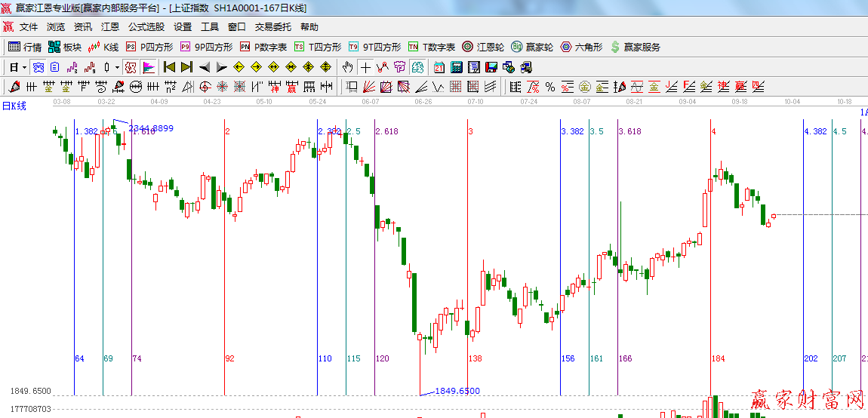The image size is (868, 418).
Task: Expand the candlestick style dropdown arrow
Action: point(117,67)
